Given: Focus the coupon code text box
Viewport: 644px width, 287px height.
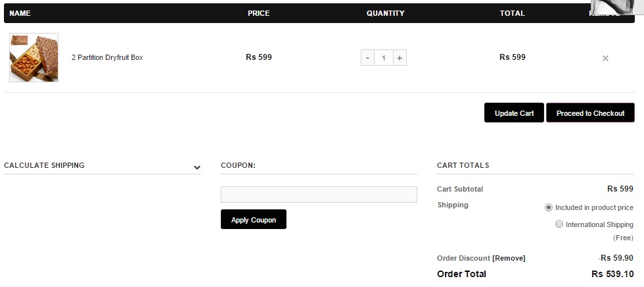Looking at the screenshot, I should pos(319,194).
